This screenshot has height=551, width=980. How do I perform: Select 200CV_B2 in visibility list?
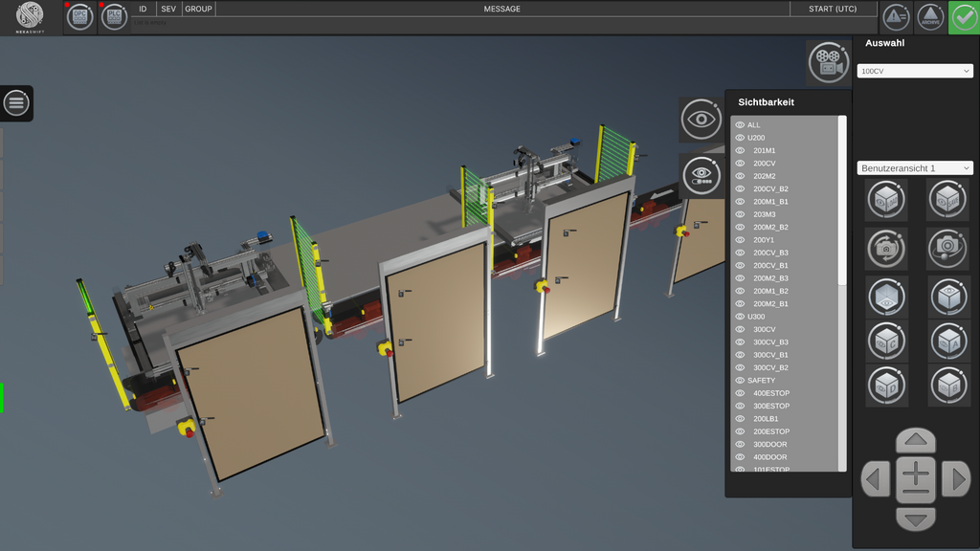coord(770,188)
